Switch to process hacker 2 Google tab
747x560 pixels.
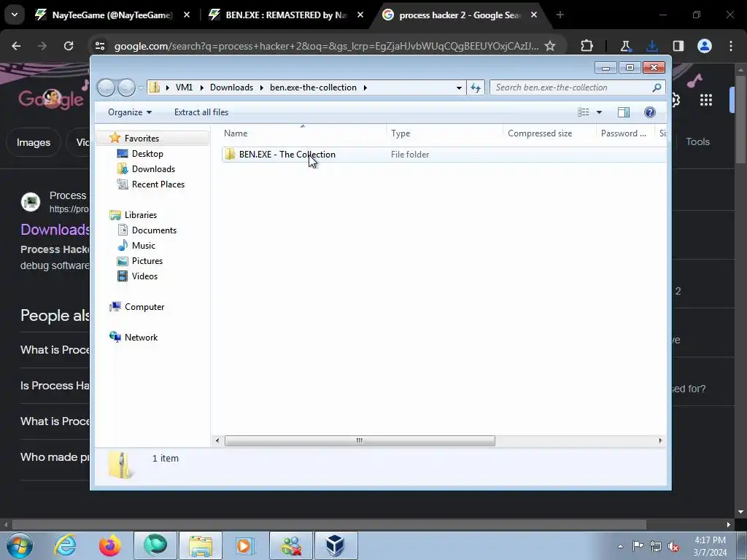pos(460,15)
